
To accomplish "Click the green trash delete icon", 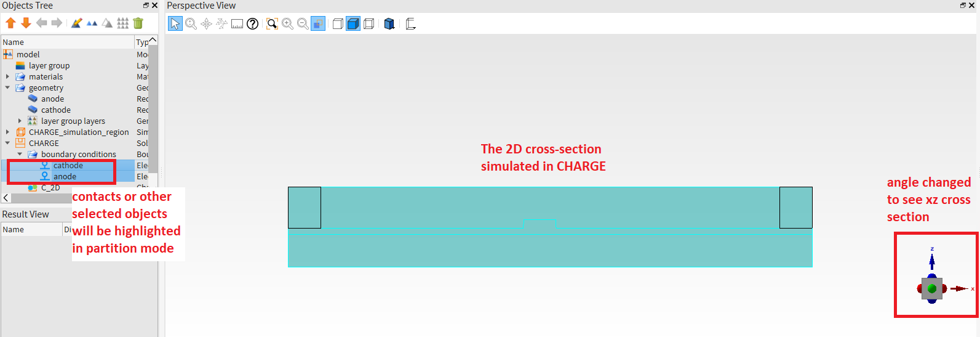I will tap(138, 23).
